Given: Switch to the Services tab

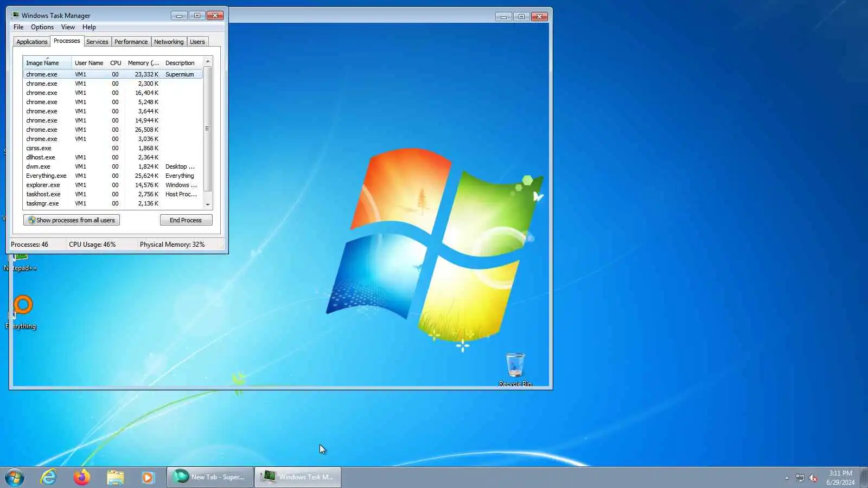Looking at the screenshot, I should tap(97, 42).
